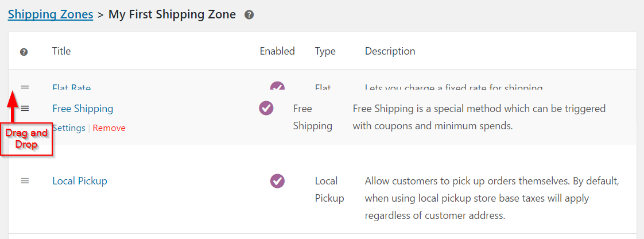Disable the Flat Rate shipping method toggle

277,88
